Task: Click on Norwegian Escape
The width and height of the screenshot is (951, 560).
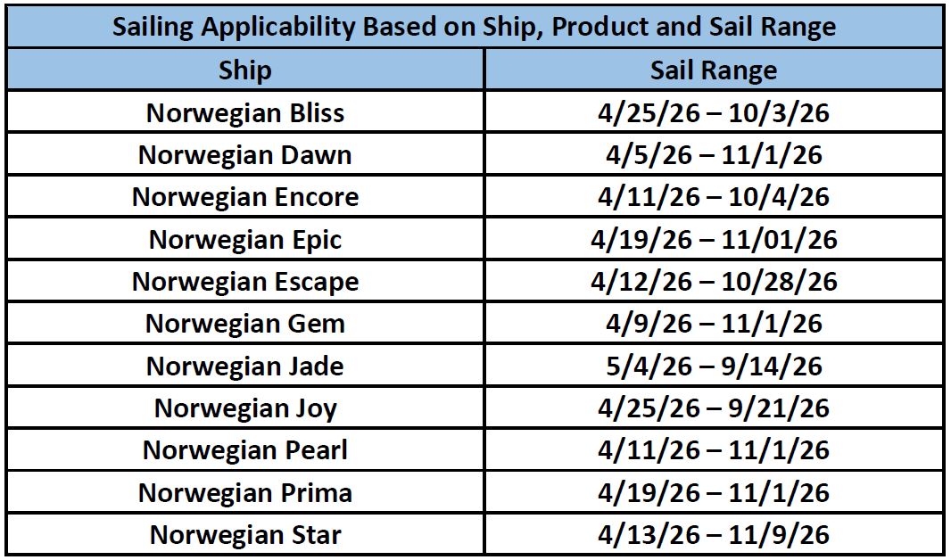Action: coord(244,282)
